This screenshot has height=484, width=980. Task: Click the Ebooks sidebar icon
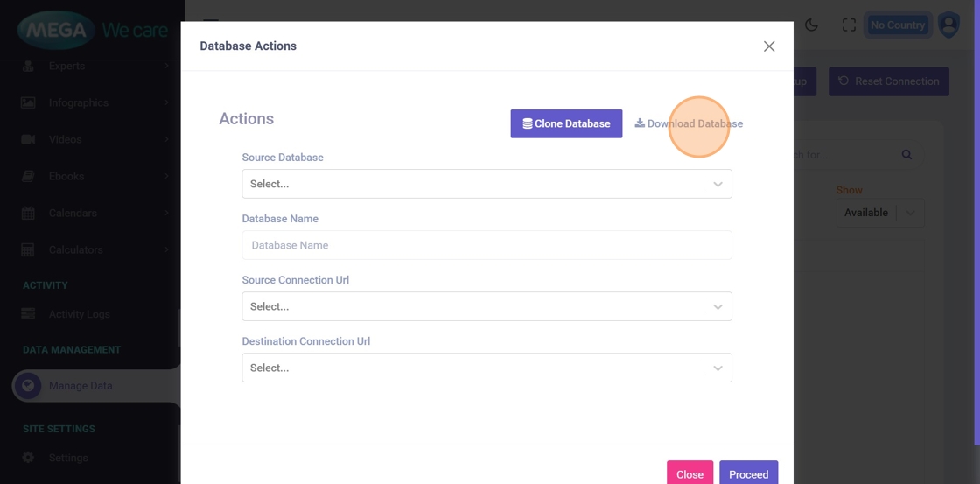point(28,176)
